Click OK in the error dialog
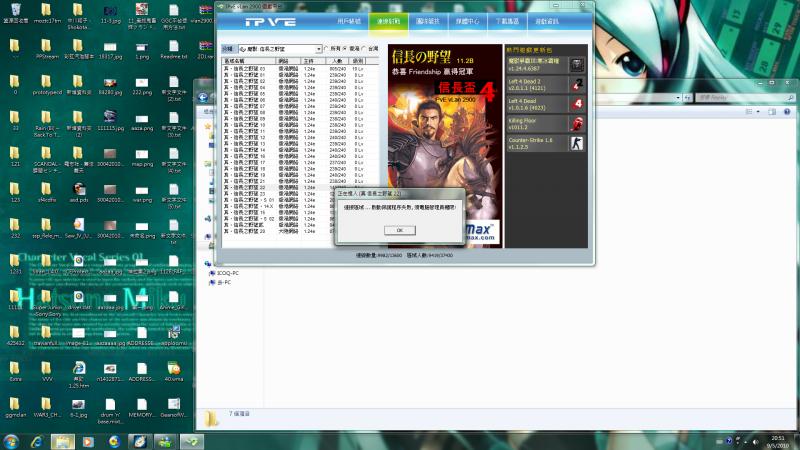Image resolution: width=800 pixels, height=450 pixels. [x=399, y=230]
